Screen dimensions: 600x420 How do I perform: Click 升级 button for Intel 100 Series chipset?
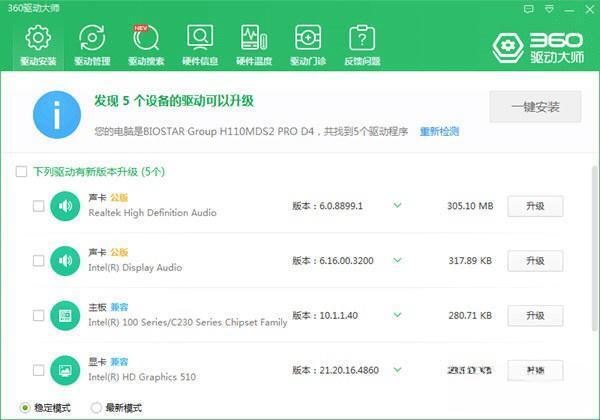coord(535,316)
